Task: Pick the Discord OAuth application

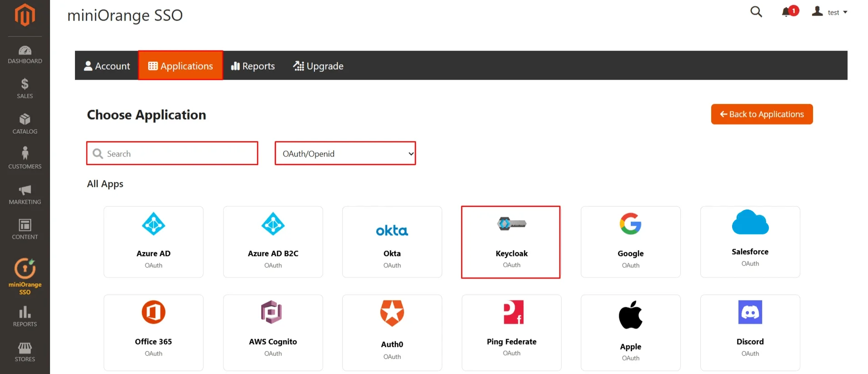Action: click(x=750, y=333)
